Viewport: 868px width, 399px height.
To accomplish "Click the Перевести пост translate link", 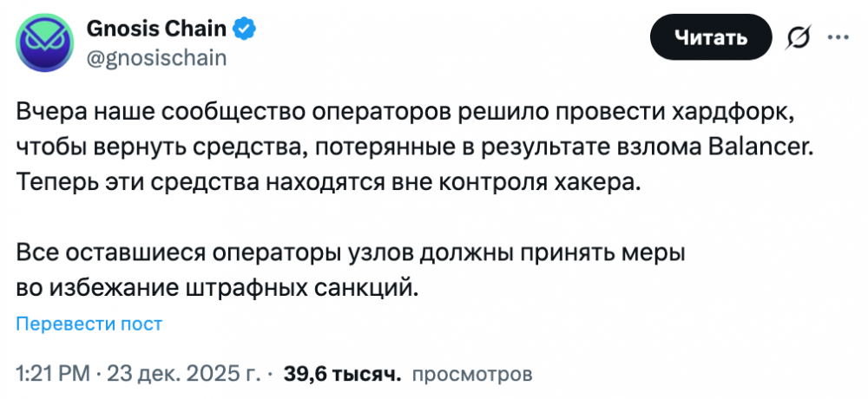I will coord(89,324).
